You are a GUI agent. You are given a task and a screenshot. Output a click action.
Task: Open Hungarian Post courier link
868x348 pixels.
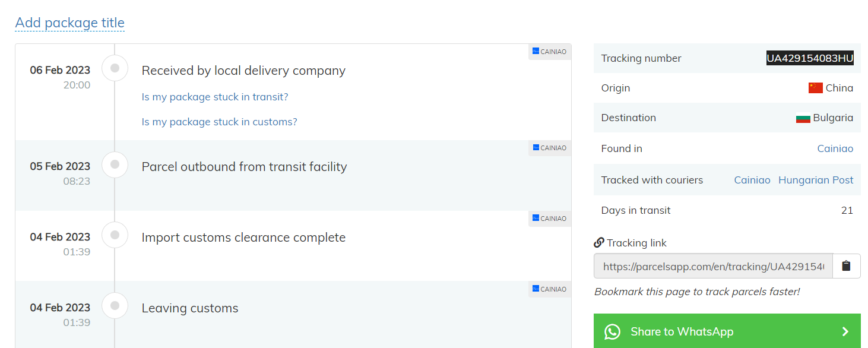click(x=816, y=180)
